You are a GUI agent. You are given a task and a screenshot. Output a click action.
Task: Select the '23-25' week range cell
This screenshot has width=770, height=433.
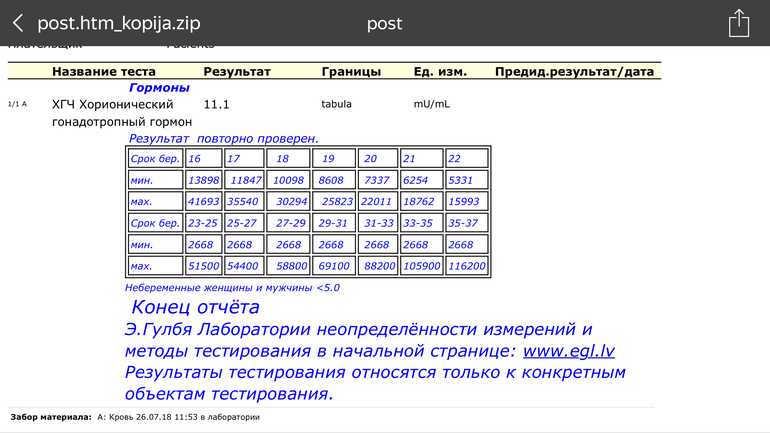(203, 224)
